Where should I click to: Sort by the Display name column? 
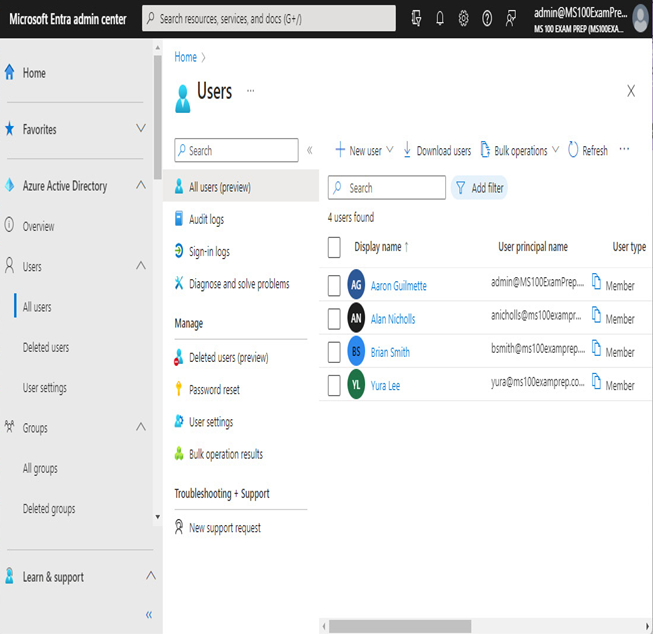pyautogui.click(x=381, y=247)
